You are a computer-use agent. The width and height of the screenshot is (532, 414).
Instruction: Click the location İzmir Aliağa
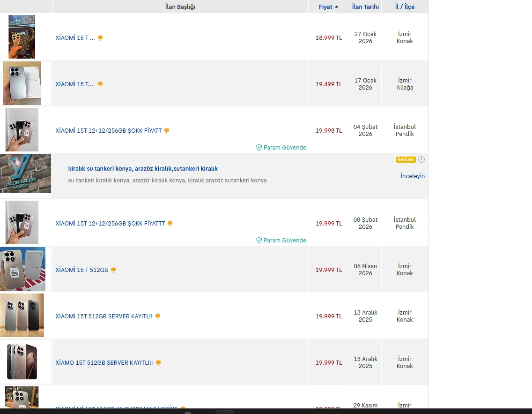[405, 84]
